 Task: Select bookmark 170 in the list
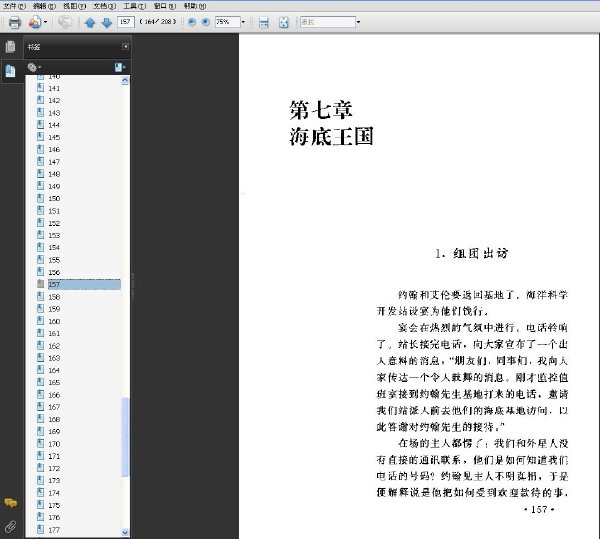pyautogui.click(x=54, y=444)
